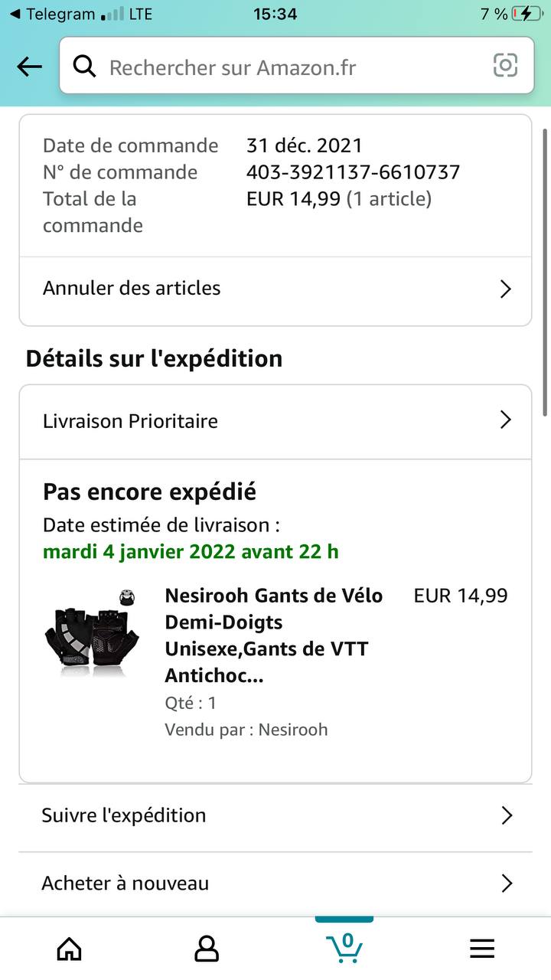The height and width of the screenshot is (980, 551).
Task: Open the account profile icon
Action: 207,949
